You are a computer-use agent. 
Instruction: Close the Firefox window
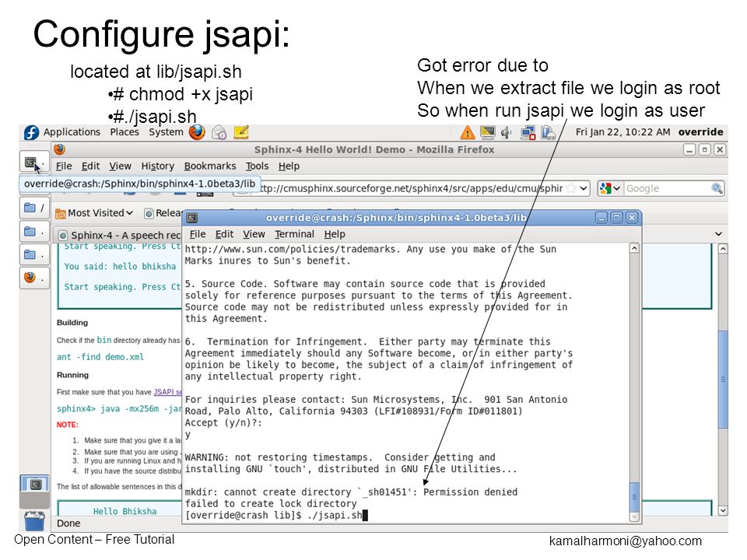point(720,149)
